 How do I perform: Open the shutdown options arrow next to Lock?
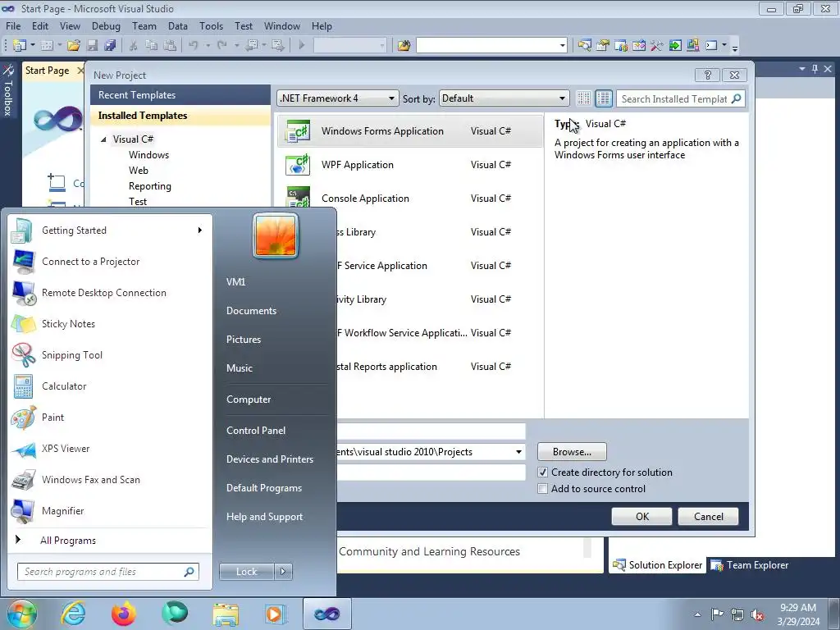tap(283, 572)
